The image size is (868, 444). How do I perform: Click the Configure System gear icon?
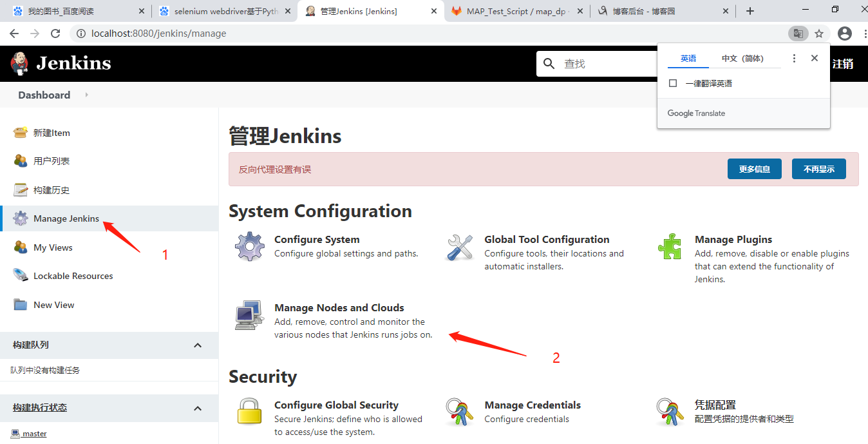click(249, 247)
